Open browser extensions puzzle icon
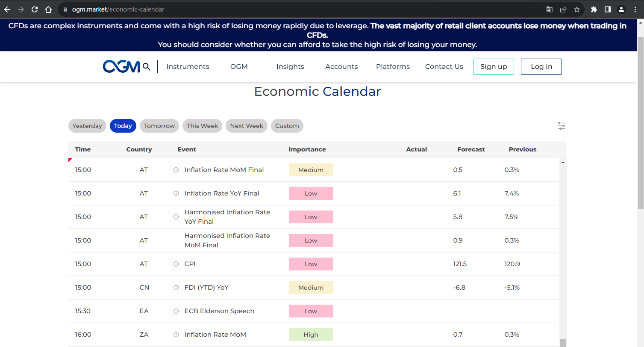This screenshot has height=347, width=644. tap(594, 9)
